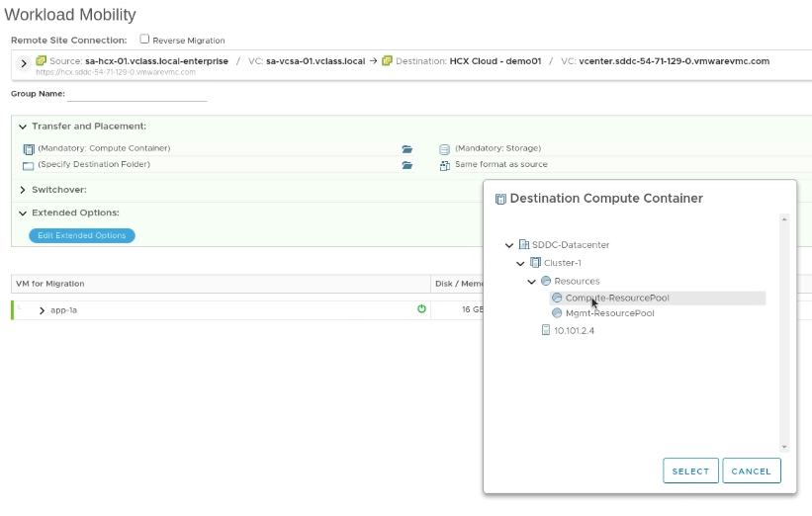This screenshot has width=812, height=516.
Task: Click the sa-hcx-01.vclass.local-enterprise source name
Action: click(x=156, y=61)
